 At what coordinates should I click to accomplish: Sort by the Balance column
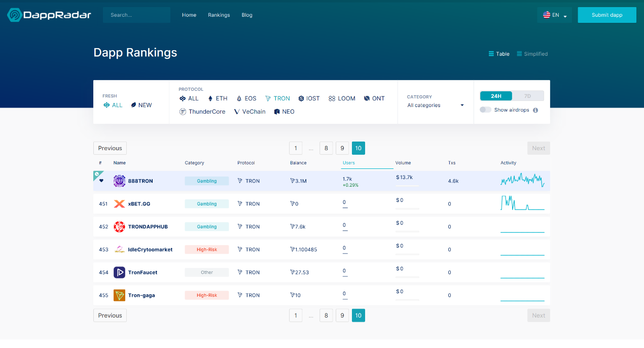[298, 163]
